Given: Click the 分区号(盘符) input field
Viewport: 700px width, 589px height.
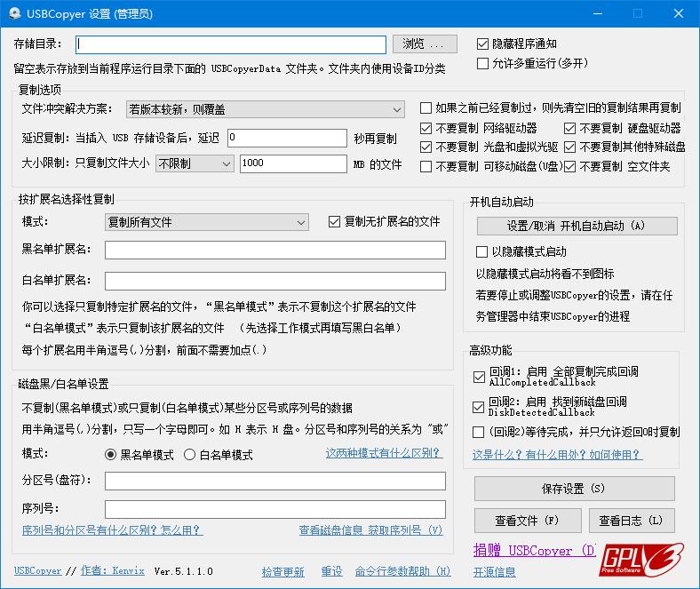Looking at the screenshot, I should tap(275, 482).
